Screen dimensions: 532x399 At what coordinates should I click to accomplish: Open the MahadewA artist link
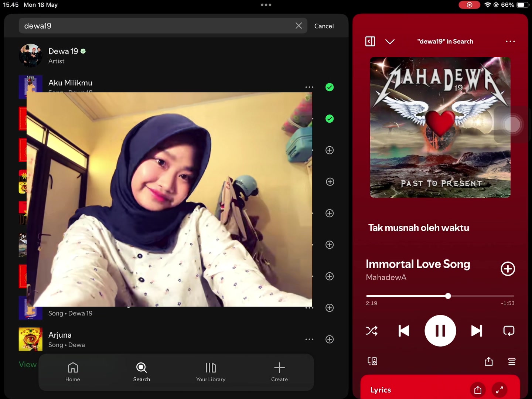point(386,277)
